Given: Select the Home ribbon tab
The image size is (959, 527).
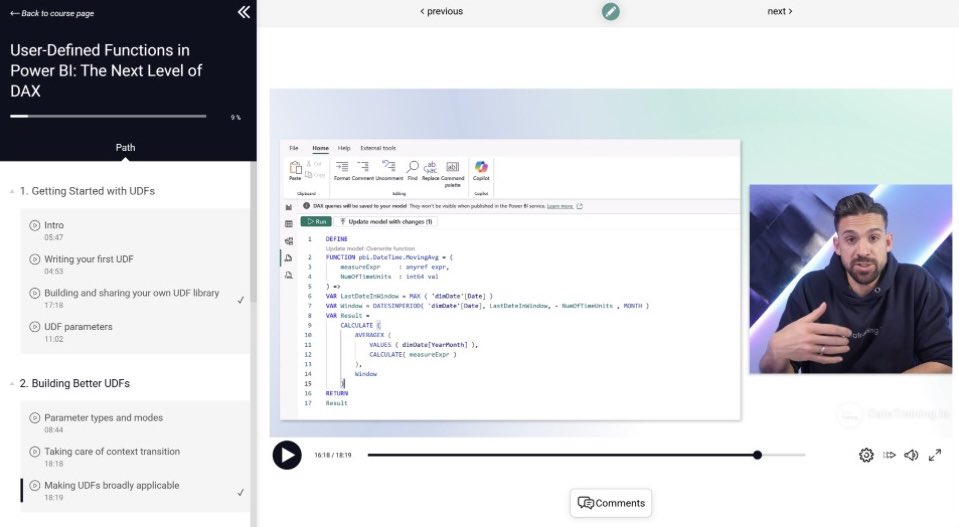Looking at the screenshot, I should click(x=320, y=148).
